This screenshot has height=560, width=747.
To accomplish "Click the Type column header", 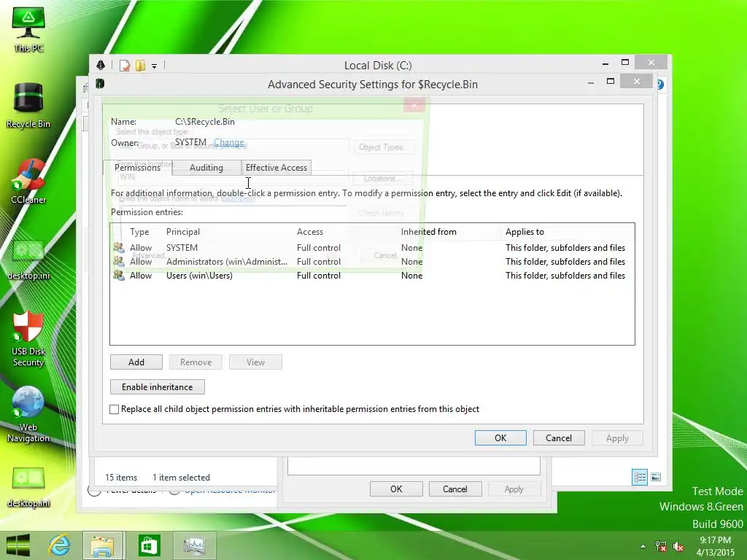I will tap(139, 232).
